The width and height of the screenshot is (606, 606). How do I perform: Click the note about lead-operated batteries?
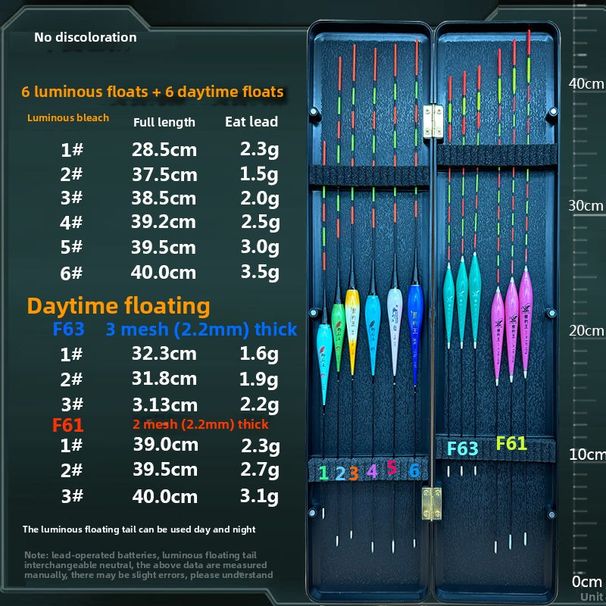(x=149, y=565)
